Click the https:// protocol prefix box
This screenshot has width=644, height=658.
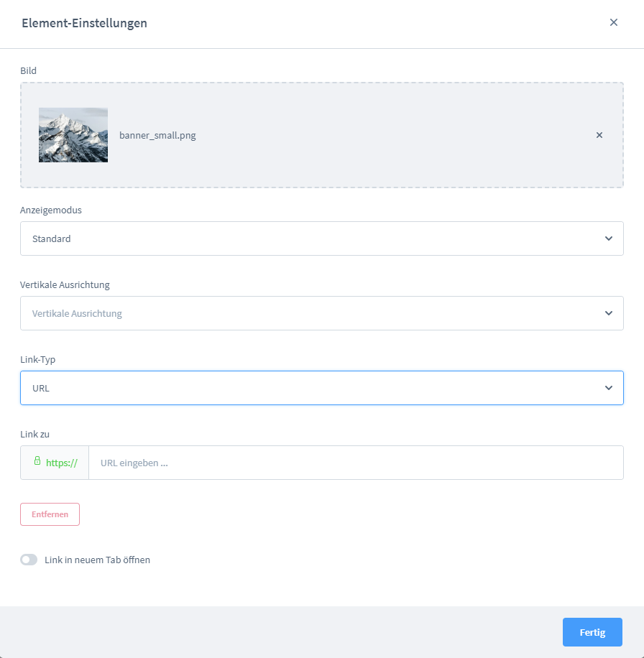[x=54, y=462]
